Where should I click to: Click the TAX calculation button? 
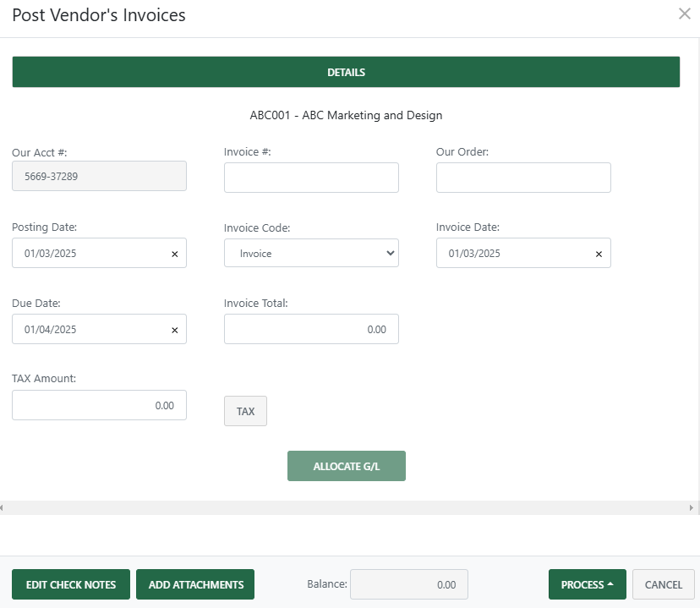pyautogui.click(x=245, y=411)
